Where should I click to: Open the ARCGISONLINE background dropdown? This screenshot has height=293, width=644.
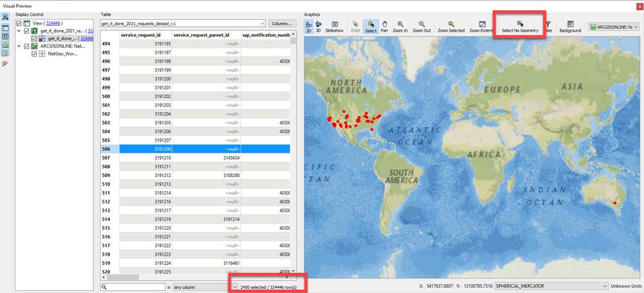click(614, 26)
